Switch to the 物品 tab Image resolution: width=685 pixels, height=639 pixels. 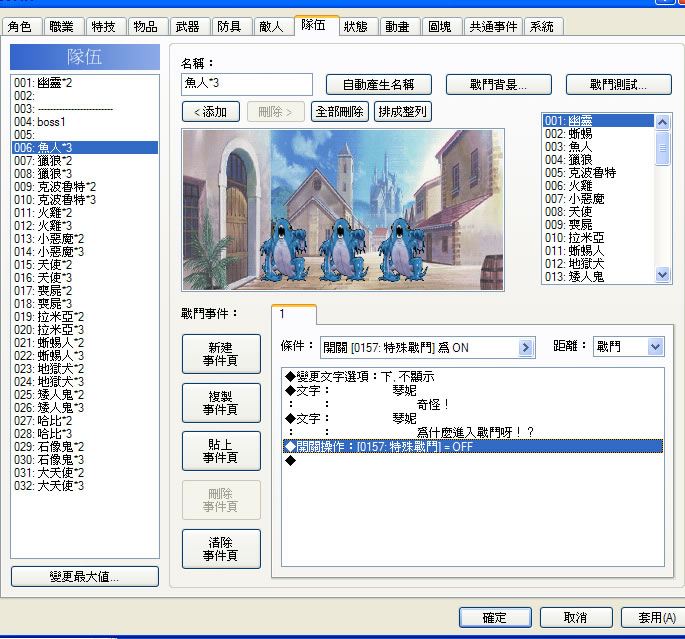point(148,27)
